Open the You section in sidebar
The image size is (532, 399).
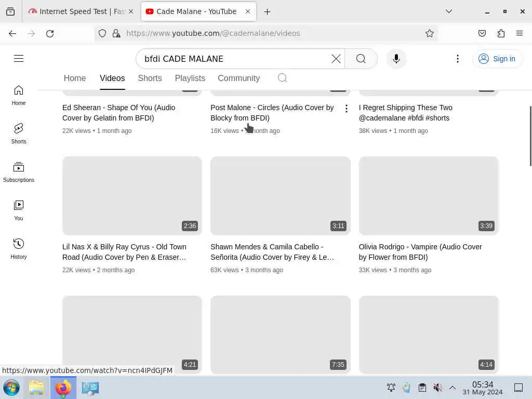[19, 210]
